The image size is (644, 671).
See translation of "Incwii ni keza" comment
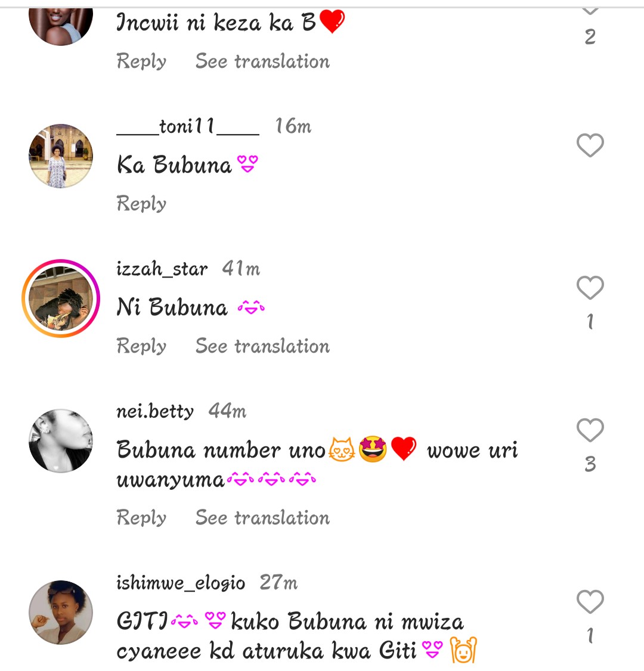pyautogui.click(x=262, y=61)
